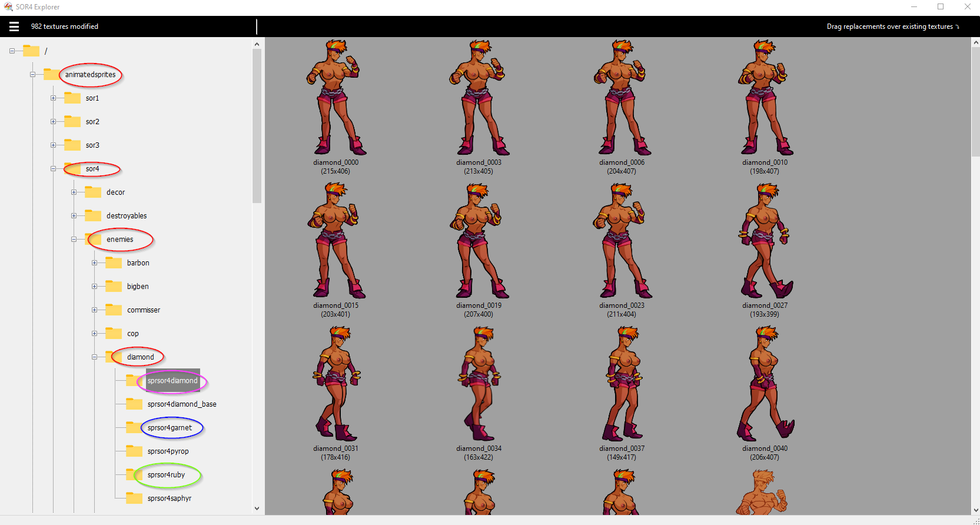Click the tree panel scroll-down arrow
The image size is (980, 525).
tap(257, 509)
